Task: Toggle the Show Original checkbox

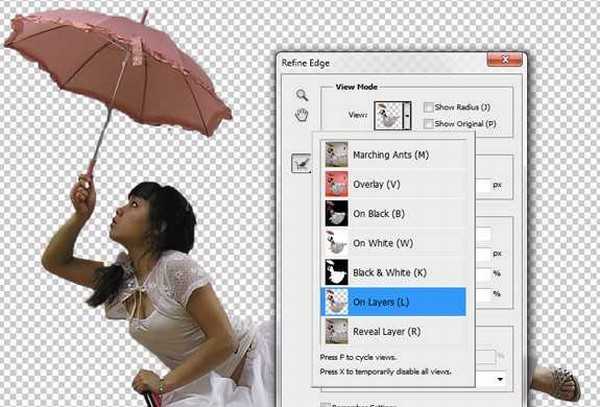Action: [428, 123]
